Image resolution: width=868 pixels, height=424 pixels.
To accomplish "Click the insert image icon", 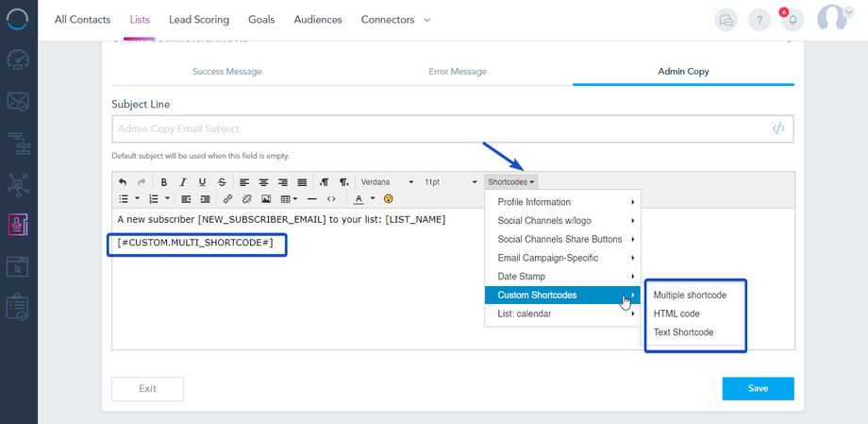I will click(x=266, y=199).
